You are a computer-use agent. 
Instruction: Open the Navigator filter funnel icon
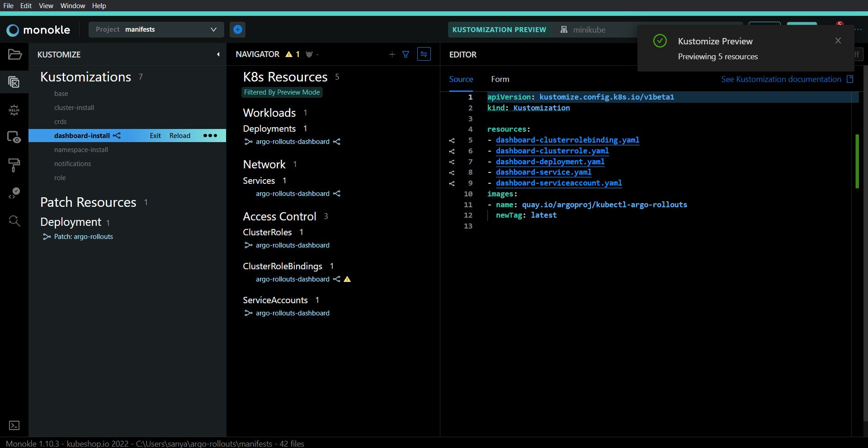406,54
